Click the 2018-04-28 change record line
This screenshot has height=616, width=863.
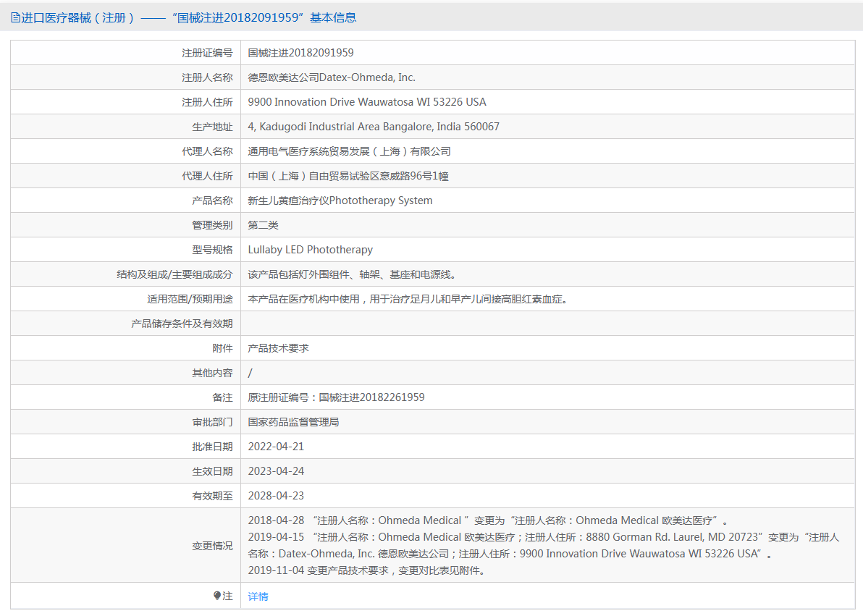488,520
